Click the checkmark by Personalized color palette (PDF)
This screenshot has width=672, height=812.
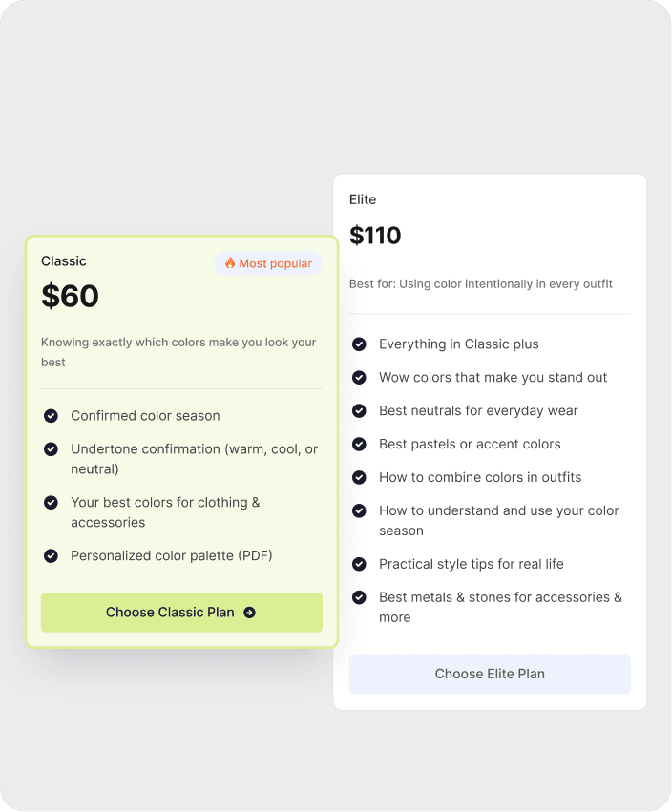51,555
